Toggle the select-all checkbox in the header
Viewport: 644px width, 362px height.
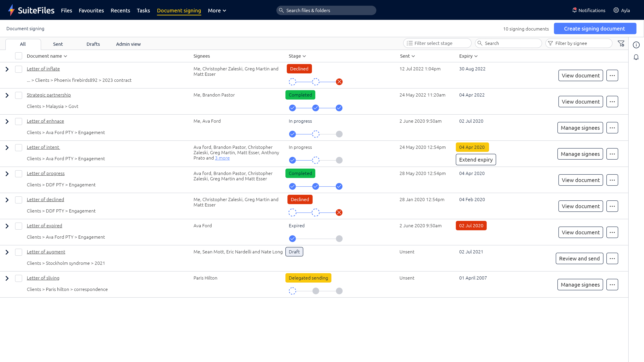(x=18, y=56)
